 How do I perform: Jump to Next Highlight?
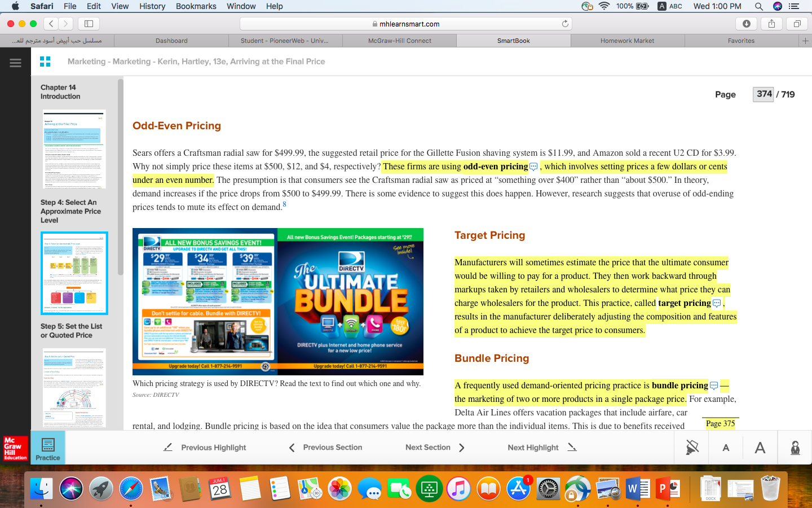[x=542, y=448]
